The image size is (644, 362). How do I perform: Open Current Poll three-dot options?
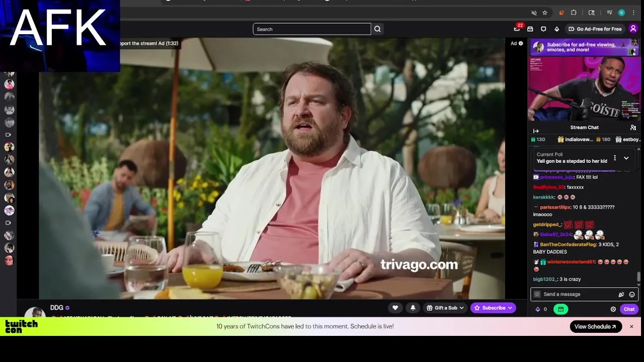tap(614, 158)
